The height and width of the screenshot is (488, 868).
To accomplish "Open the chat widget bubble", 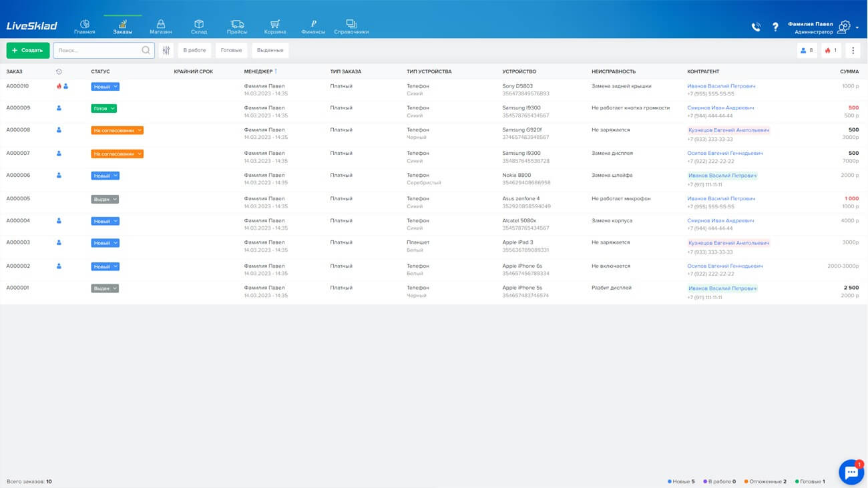I will [x=851, y=472].
